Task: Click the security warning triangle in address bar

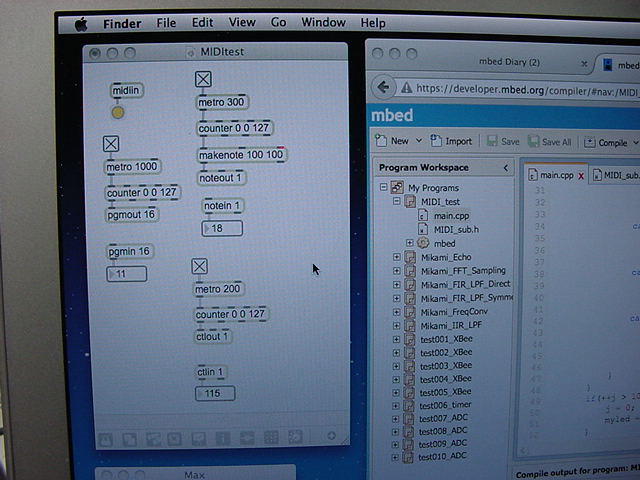Action: 406,87
